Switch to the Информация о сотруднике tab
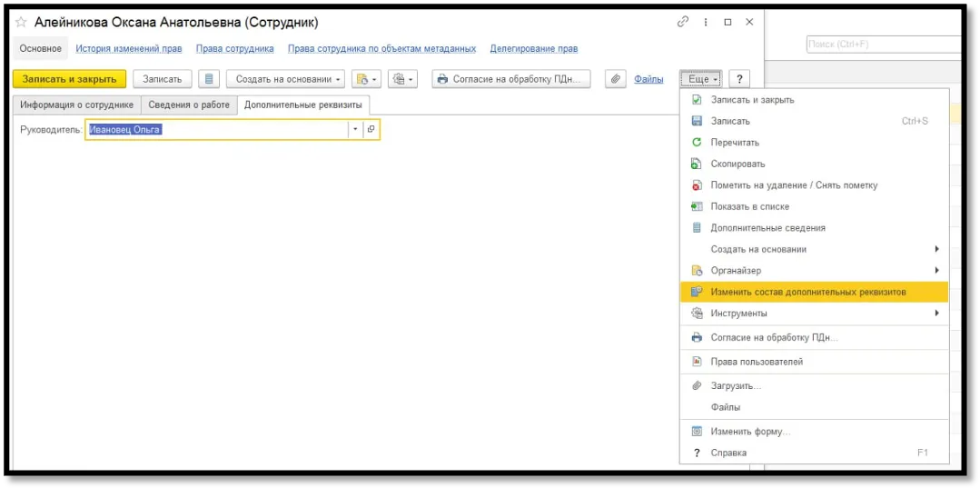The height and width of the screenshot is (488, 980). (77, 105)
